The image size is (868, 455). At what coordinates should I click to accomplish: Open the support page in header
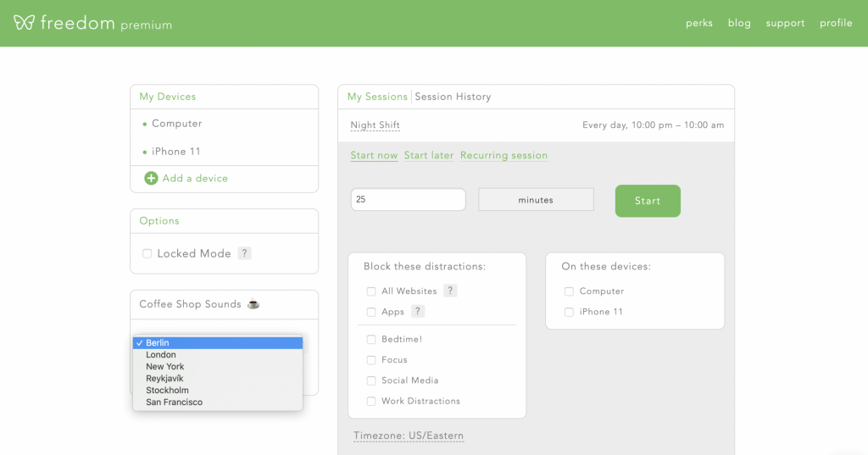[x=785, y=23]
